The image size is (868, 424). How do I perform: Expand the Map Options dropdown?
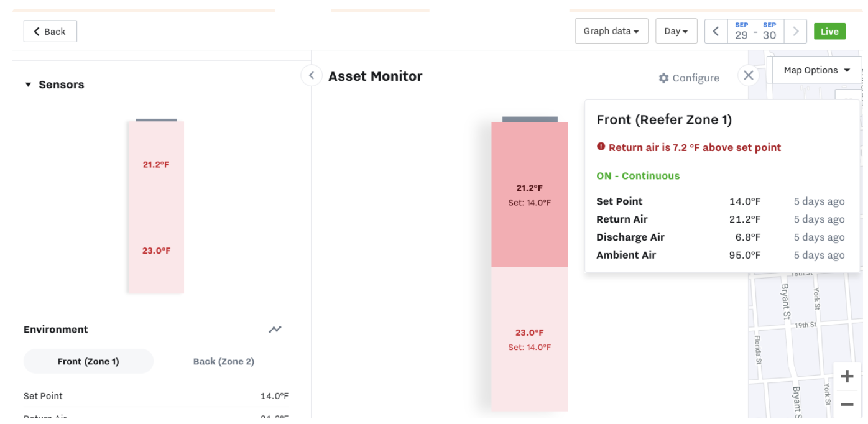(816, 70)
